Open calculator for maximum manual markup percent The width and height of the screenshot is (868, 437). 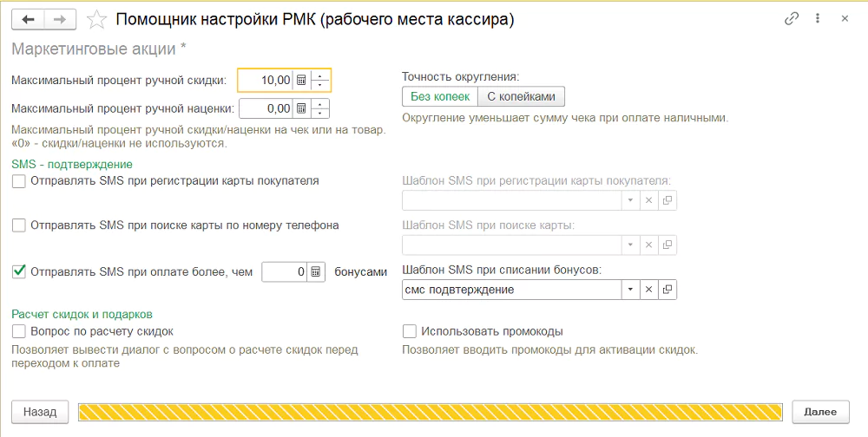301,108
